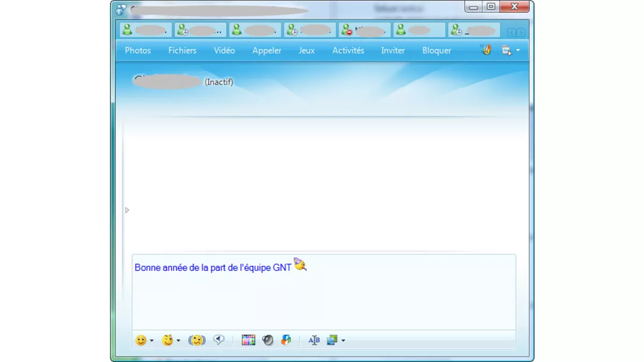Click Bloquer to block the contact
The image size is (644, 362).
coord(436,50)
